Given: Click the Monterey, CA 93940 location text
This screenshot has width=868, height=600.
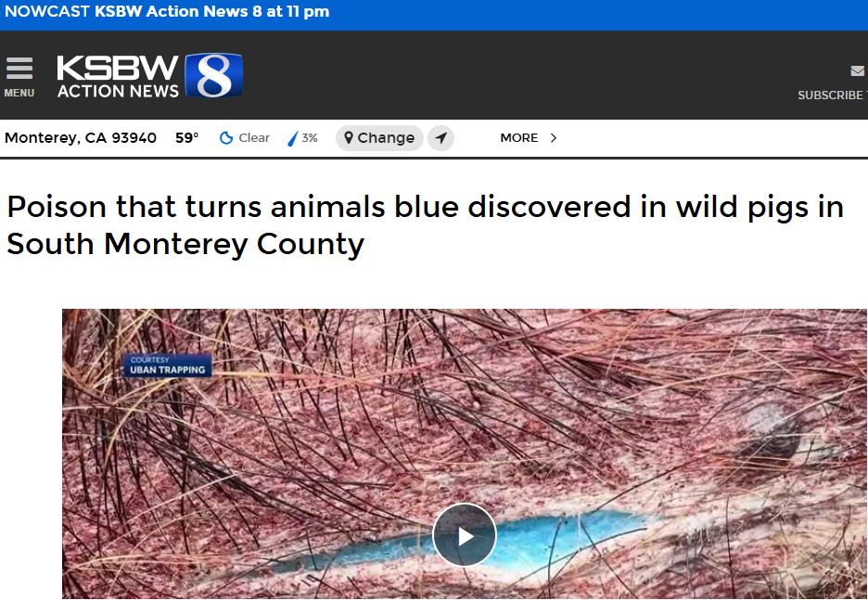Looking at the screenshot, I should (81, 138).
